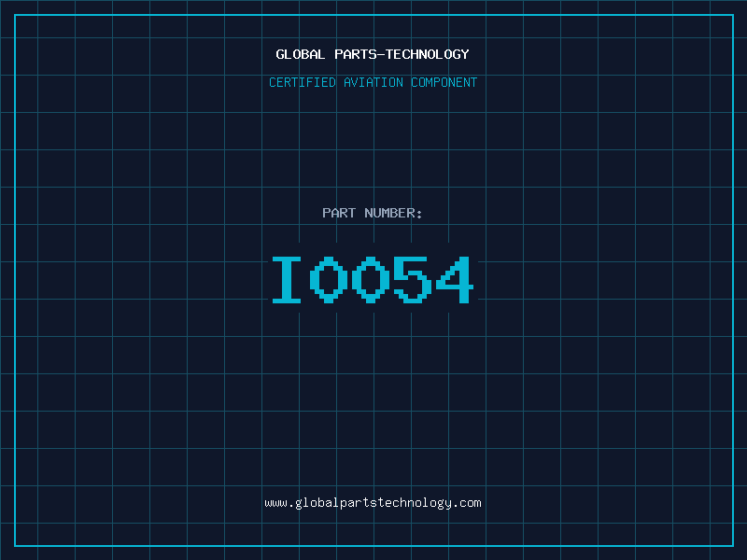Click the zero just before the 5
Image resolution: width=747 pixels, height=560 pixels.
point(371,279)
